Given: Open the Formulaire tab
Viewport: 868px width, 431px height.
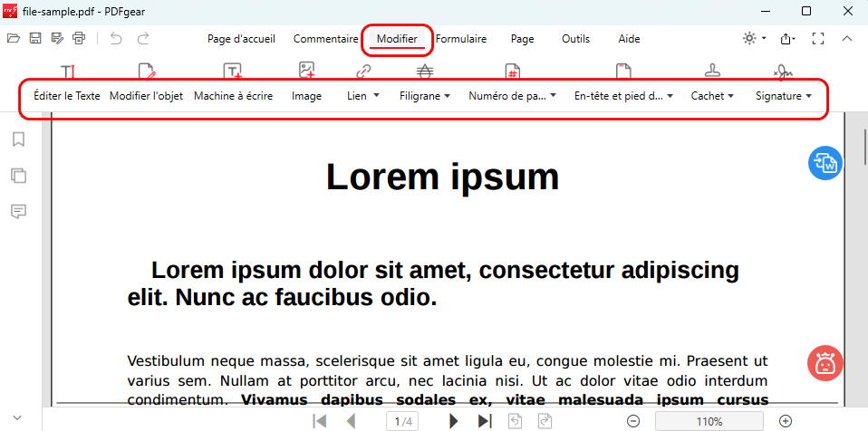Looking at the screenshot, I should click(x=461, y=39).
